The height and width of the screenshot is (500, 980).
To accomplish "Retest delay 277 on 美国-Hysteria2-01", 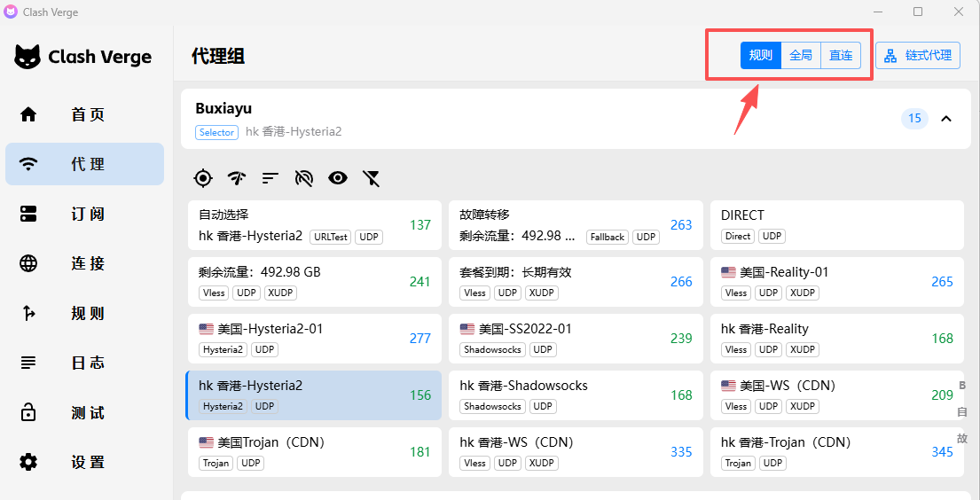I will (420, 338).
